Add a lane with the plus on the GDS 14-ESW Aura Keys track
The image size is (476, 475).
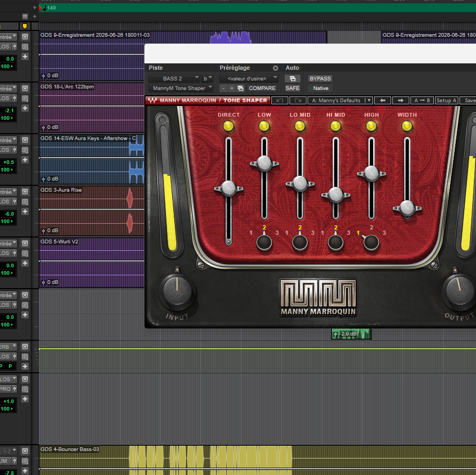[x=25, y=160]
